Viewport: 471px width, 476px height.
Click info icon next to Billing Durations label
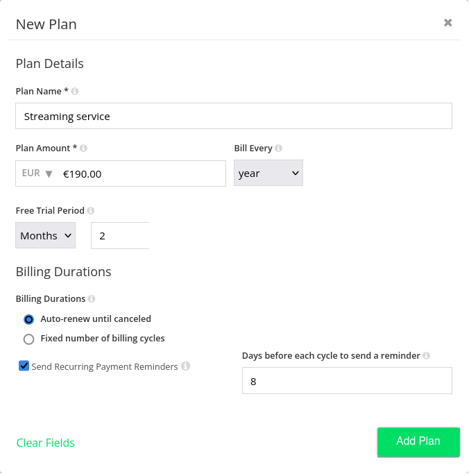[92, 299]
